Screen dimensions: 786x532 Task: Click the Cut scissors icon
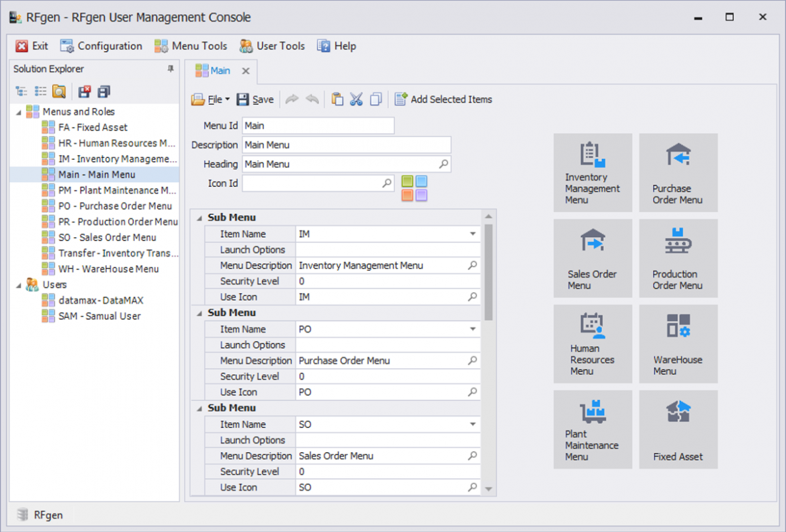356,99
